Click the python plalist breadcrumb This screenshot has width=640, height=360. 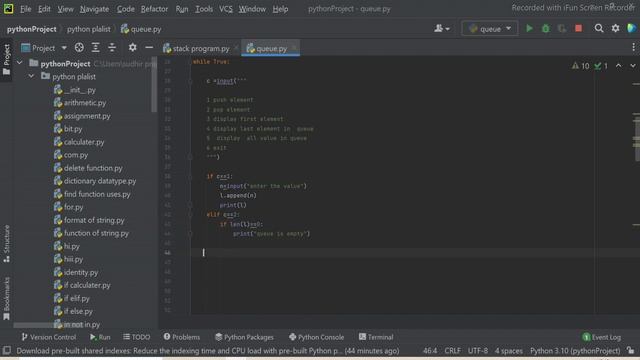(89, 29)
